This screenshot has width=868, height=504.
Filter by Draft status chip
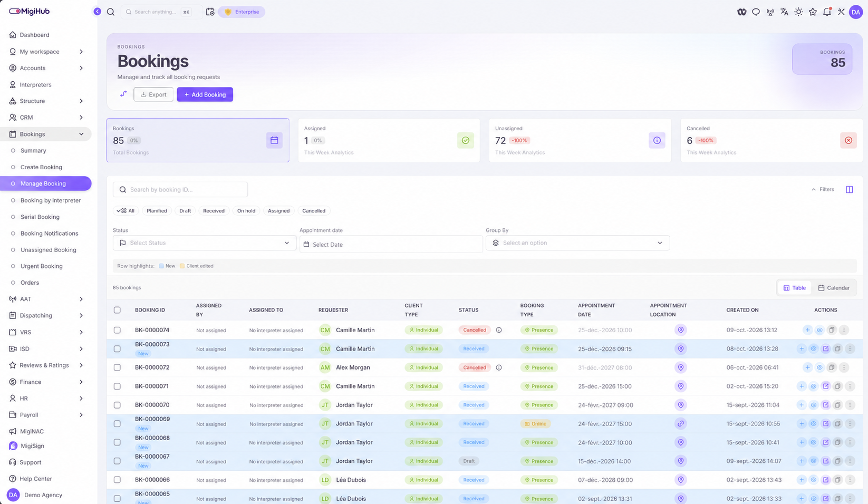pos(185,210)
